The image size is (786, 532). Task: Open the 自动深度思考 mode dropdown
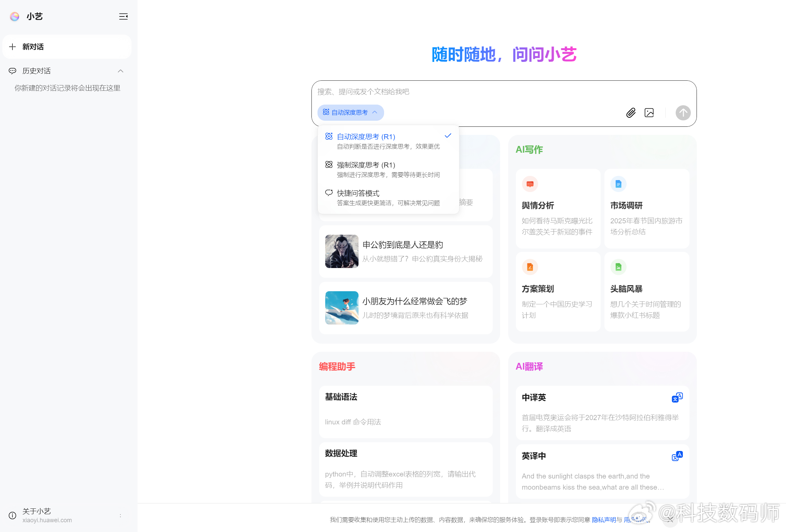pos(350,112)
